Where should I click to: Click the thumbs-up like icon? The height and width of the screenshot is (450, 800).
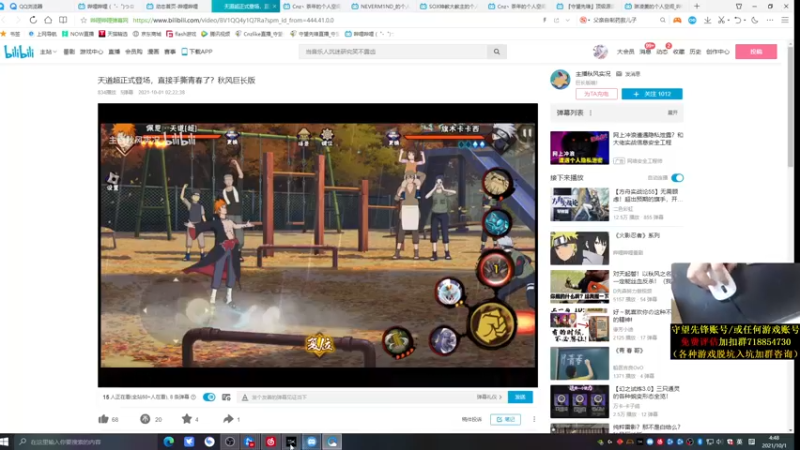pyautogui.click(x=104, y=419)
